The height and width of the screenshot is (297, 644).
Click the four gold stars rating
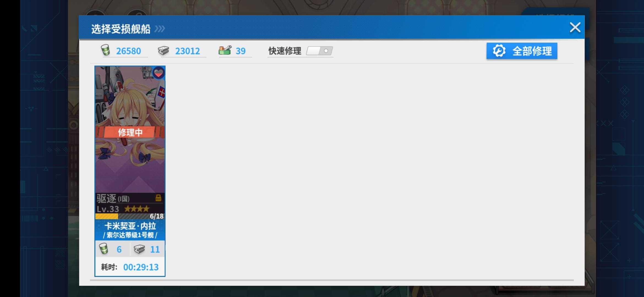click(x=137, y=209)
